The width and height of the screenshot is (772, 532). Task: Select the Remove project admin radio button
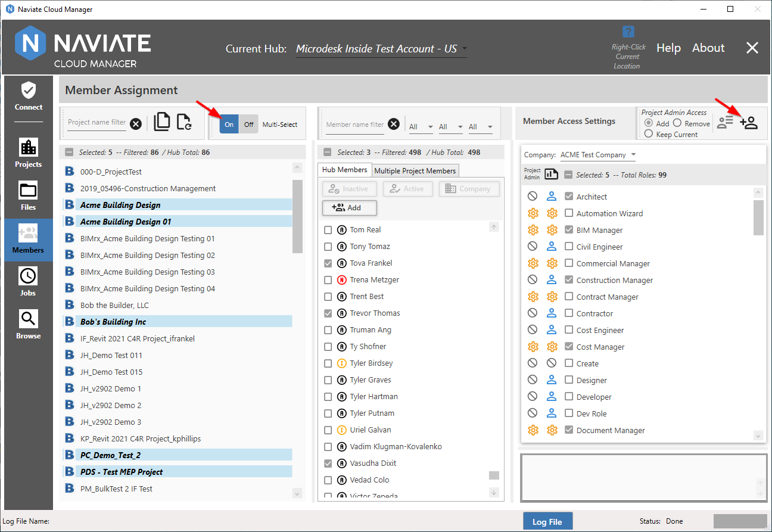click(x=677, y=123)
